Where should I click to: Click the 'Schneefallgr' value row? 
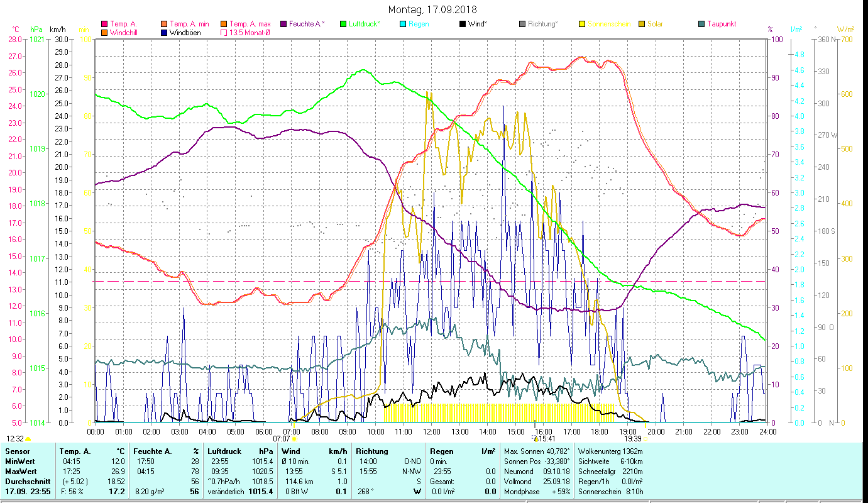pyautogui.click(x=610, y=471)
